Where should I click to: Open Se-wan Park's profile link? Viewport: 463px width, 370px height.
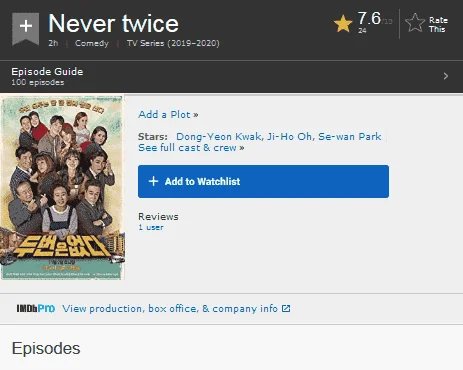(350, 137)
